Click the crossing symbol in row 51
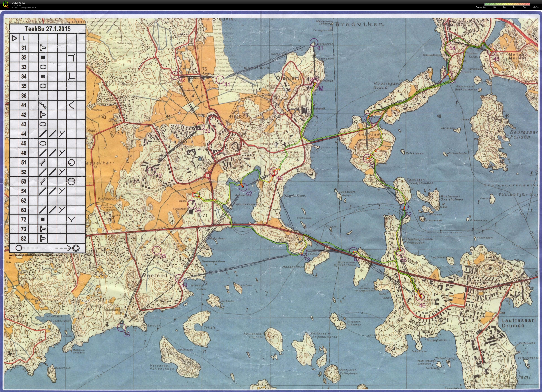The height and width of the screenshot is (392, 542). coord(43,162)
